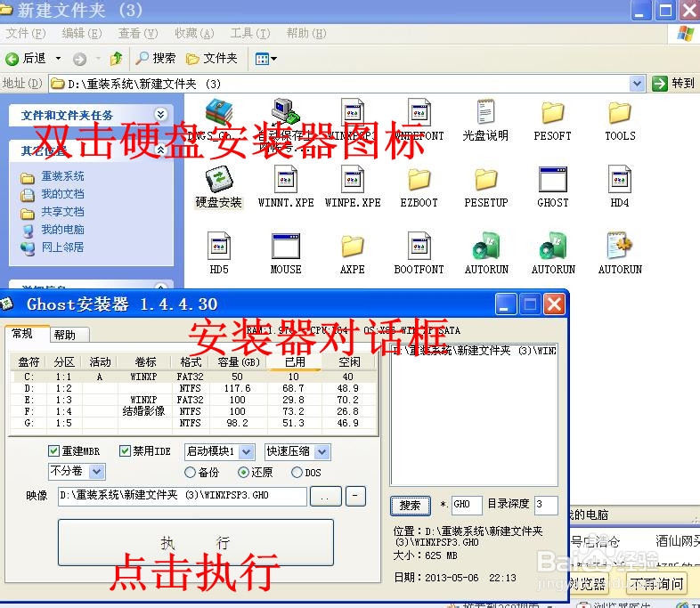Toggle the 重建MBR checkbox
This screenshot has height=608, width=700.
[x=54, y=451]
